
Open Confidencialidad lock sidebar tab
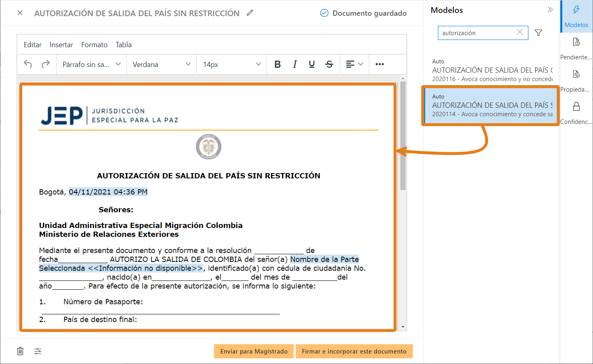point(576,113)
